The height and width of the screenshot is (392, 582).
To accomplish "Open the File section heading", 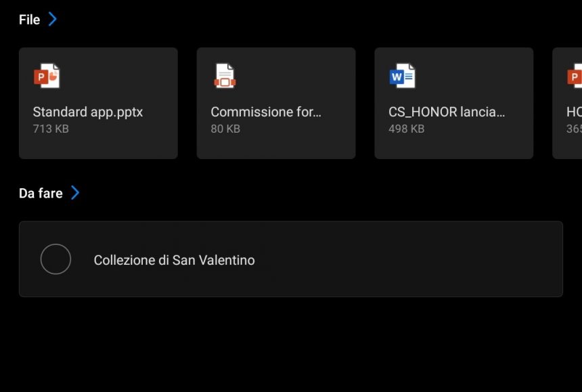I will click(29, 20).
